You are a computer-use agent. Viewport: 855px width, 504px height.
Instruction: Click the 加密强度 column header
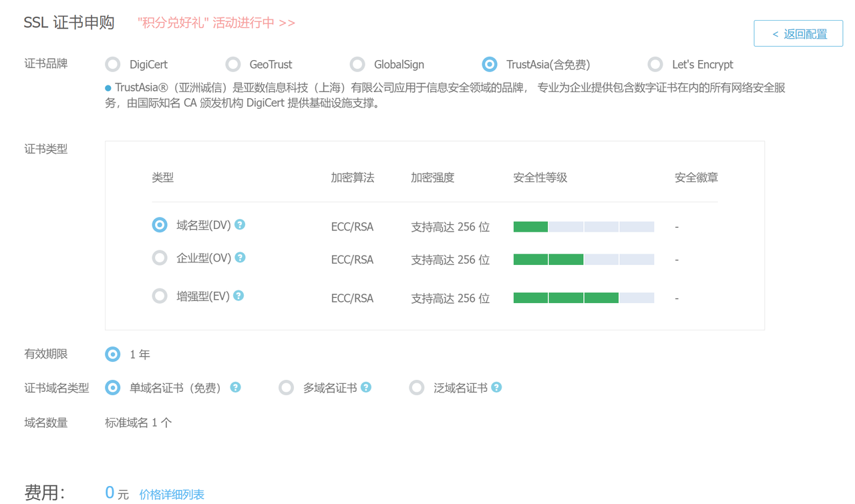[x=433, y=178]
